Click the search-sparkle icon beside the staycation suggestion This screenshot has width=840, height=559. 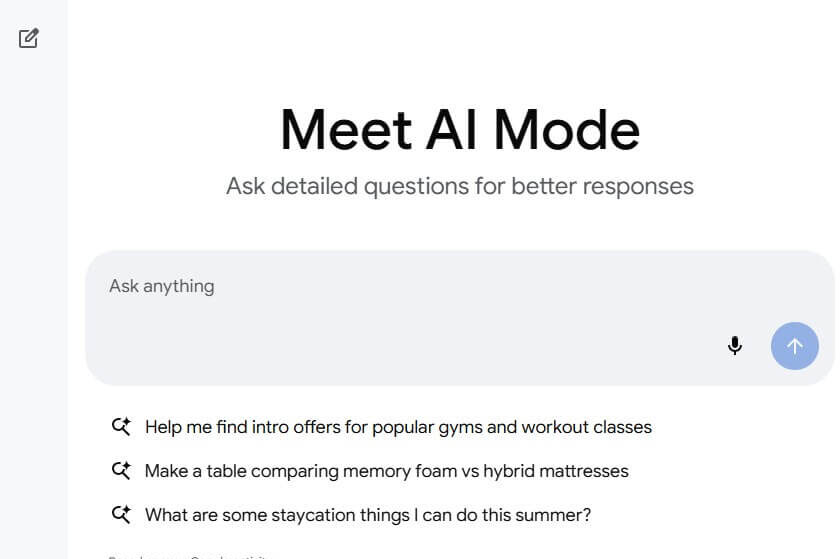coord(121,515)
